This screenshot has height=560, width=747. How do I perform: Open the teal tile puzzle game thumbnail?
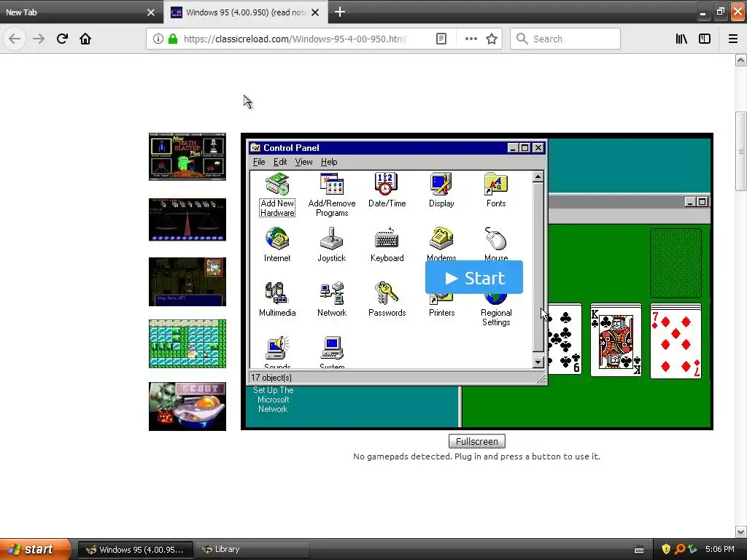(x=187, y=344)
